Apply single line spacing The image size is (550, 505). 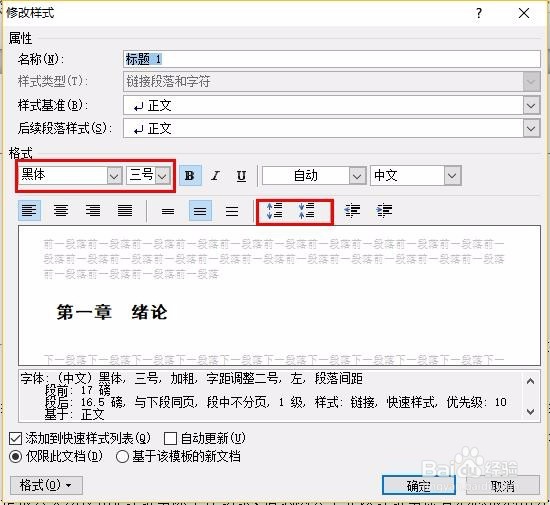[x=168, y=211]
